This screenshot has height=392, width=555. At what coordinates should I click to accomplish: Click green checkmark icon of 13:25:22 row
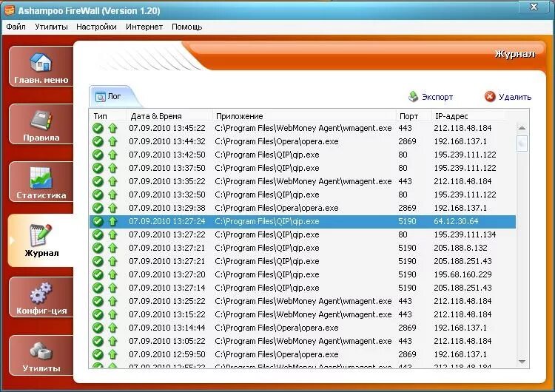tap(98, 301)
